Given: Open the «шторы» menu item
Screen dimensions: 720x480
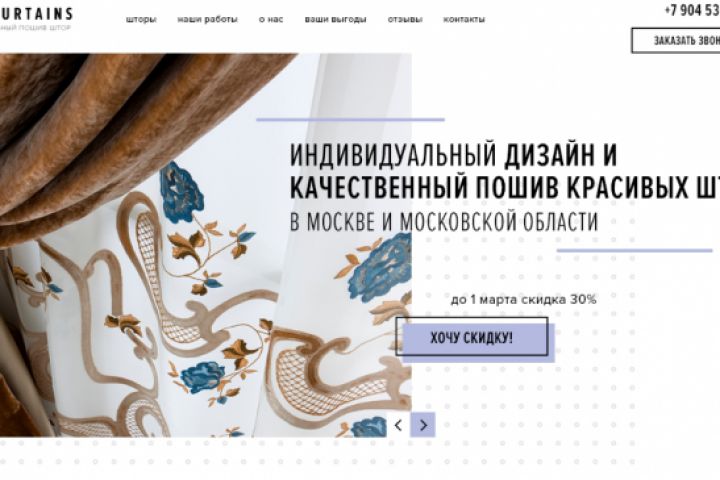Looking at the screenshot, I should click(141, 20).
